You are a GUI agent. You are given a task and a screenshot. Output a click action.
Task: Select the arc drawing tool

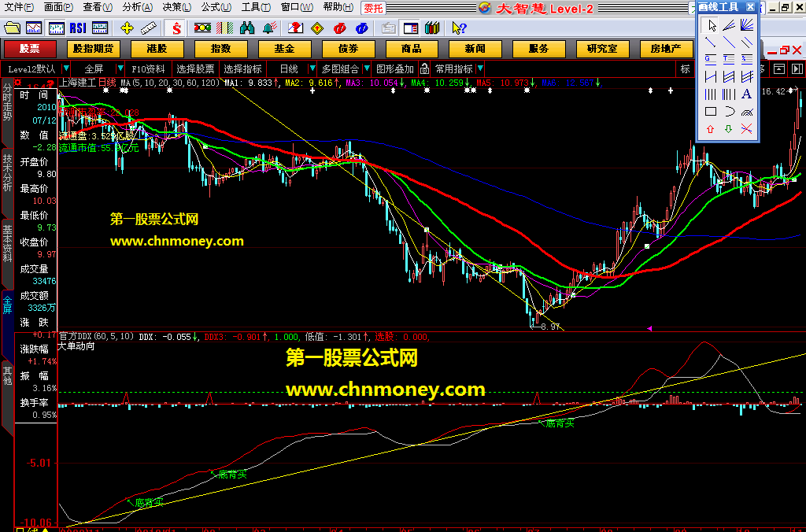tap(729, 112)
